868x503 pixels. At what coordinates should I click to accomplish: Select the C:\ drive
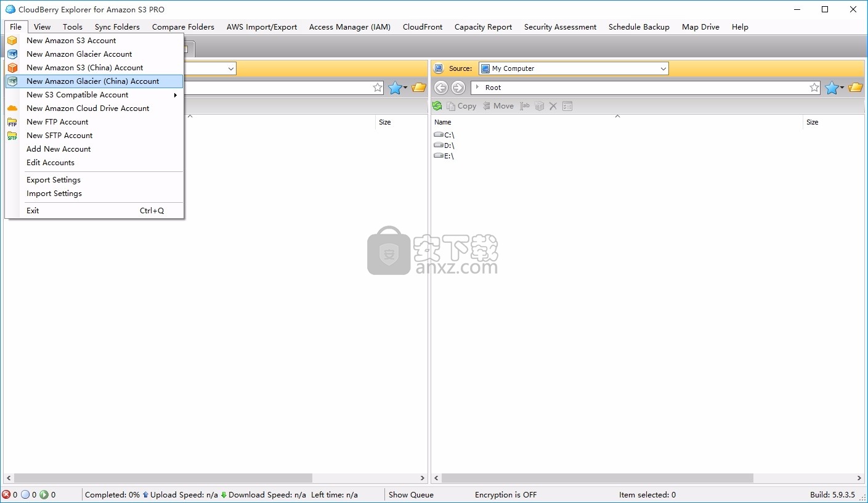pyautogui.click(x=444, y=135)
